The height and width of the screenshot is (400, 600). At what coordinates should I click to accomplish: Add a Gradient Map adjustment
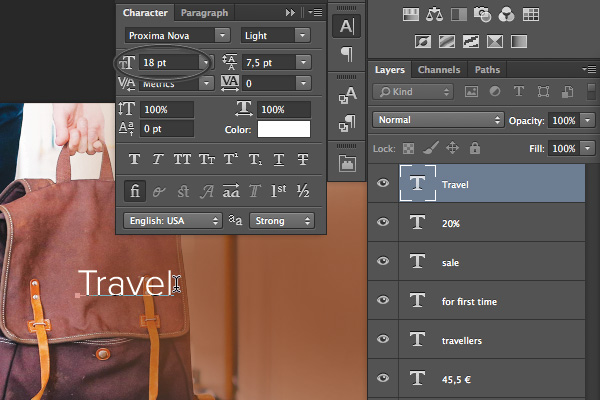pyautogui.click(x=519, y=41)
